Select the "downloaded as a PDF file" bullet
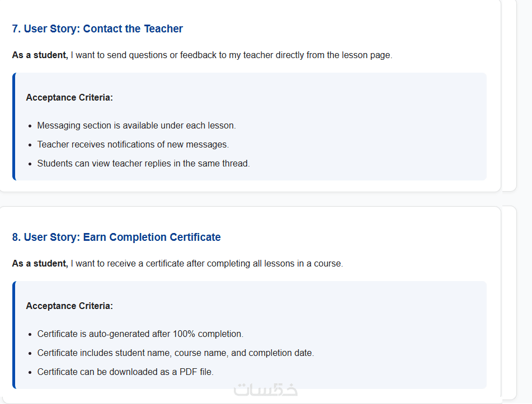Screen dimensions: 532x404 pos(125,372)
